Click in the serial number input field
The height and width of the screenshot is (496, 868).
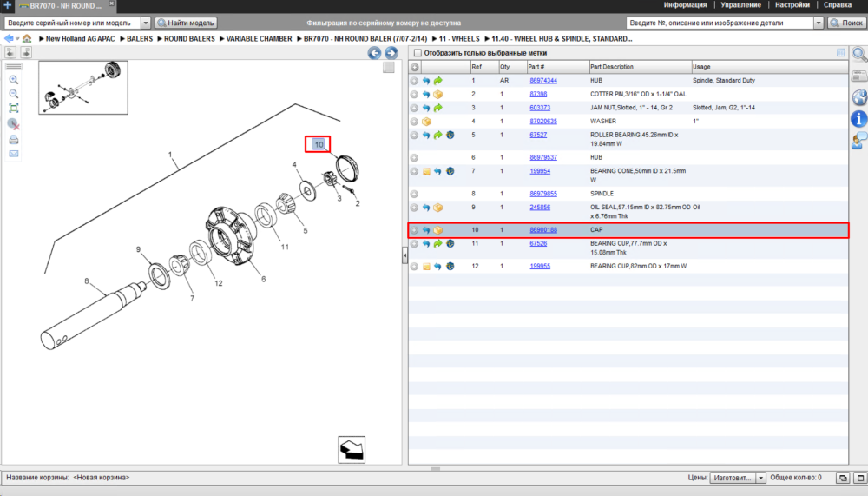tap(73, 23)
